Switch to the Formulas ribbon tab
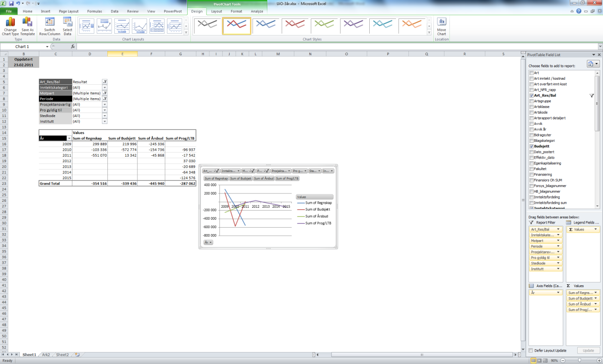The image size is (603, 364). (x=95, y=11)
